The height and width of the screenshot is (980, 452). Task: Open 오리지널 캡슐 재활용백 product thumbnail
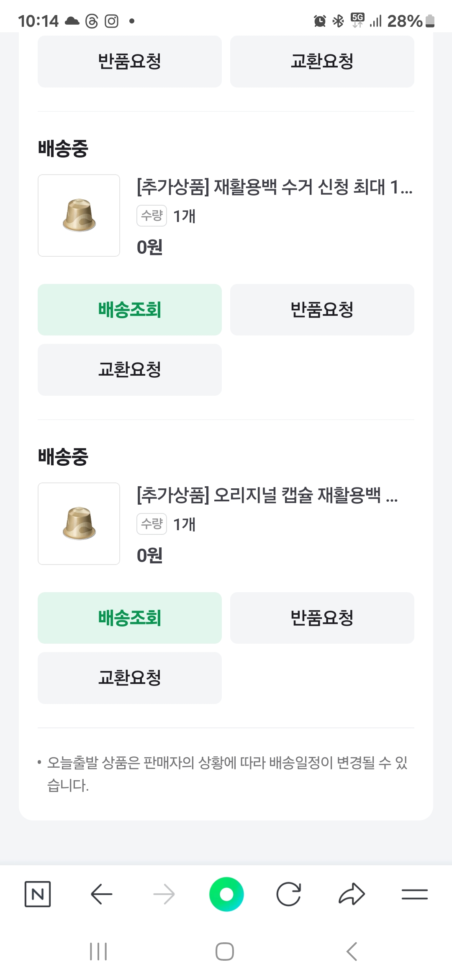tap(79, 524)
